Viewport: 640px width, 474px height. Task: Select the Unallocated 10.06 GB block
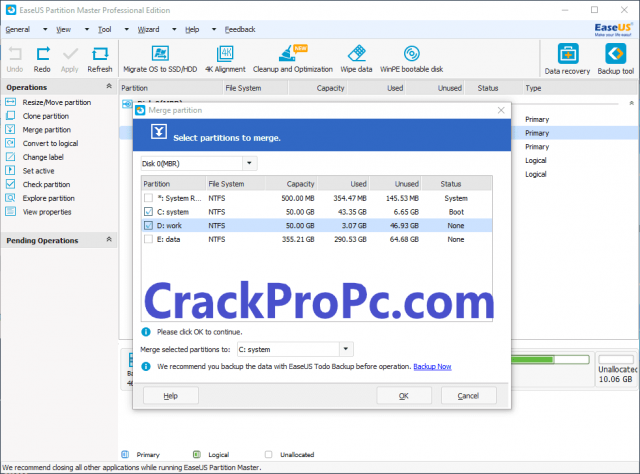tap(616, 369)
